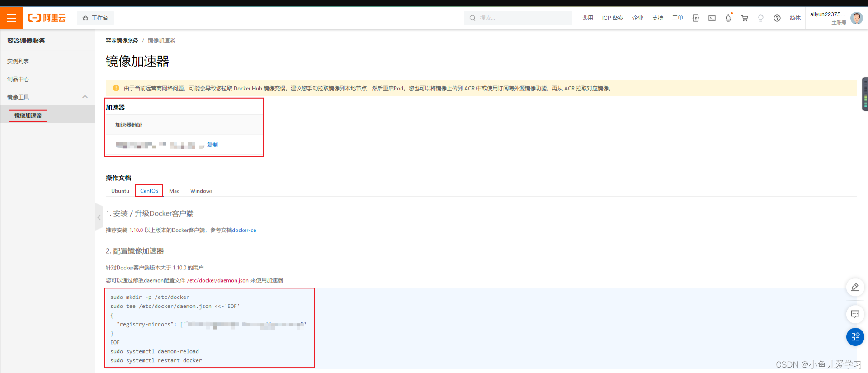868x373 pixels.
Task: Click the 'sudo systemctl restart docker' code line
Action: pos(156,360)
